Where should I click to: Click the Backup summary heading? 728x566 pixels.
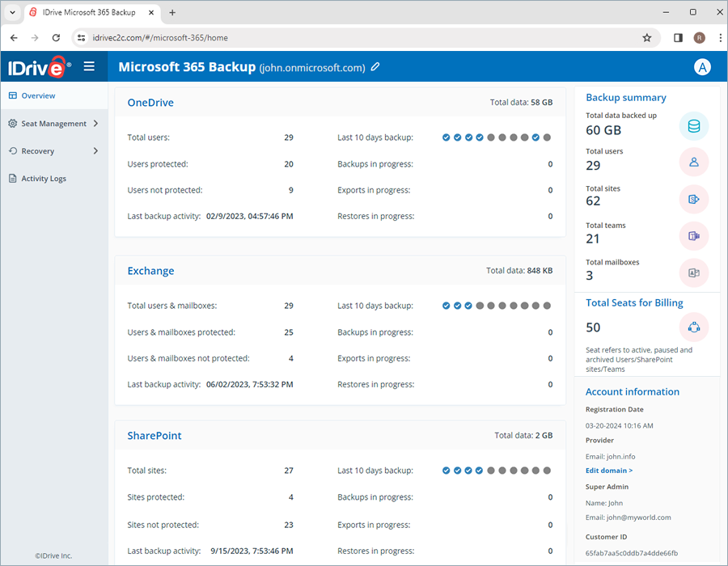tap(626, 97)
